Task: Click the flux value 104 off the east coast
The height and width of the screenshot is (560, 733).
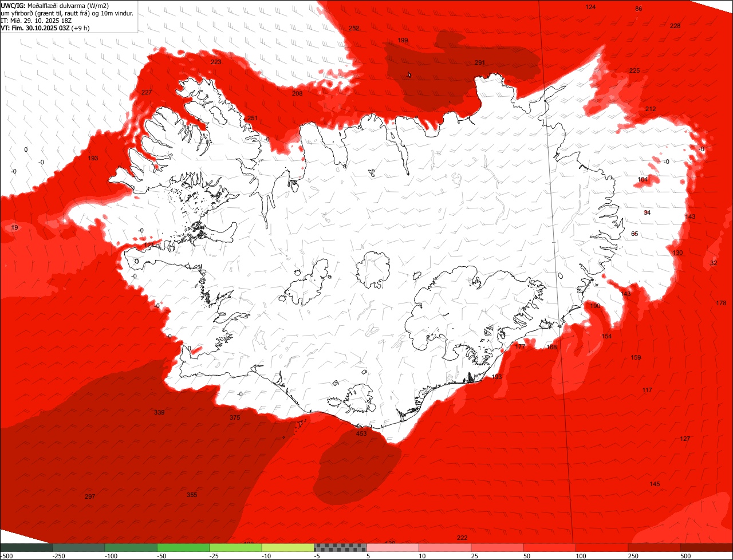Action: tap(643, 180)
